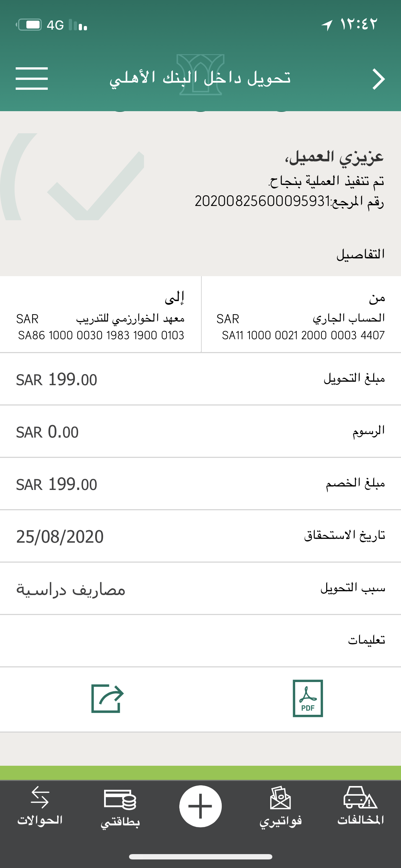The image size is (401, 868).
Task: Select the destination IBAN SA86 account
Action: [101, 335]
